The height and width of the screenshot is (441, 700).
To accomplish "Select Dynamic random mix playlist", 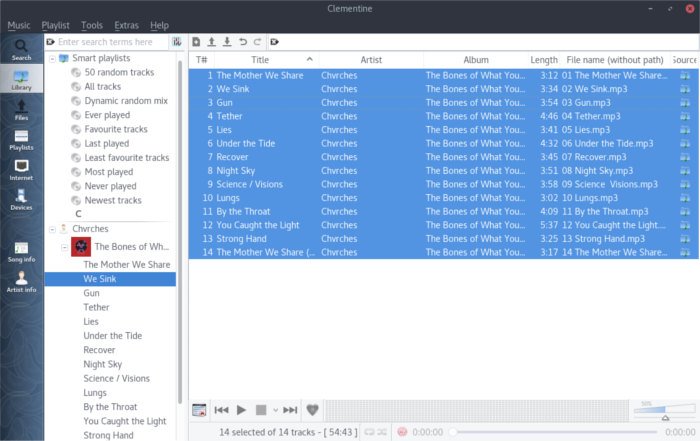I will click(126, 101).
